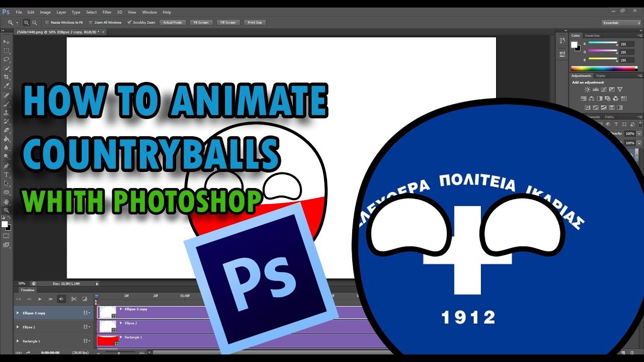Add a Brightness/Contrast adjustment

coord(587,89)
